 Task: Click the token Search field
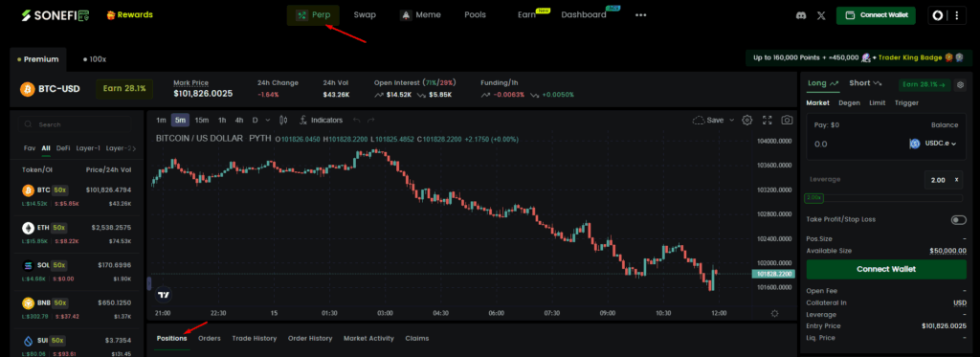tap(74, 124)
